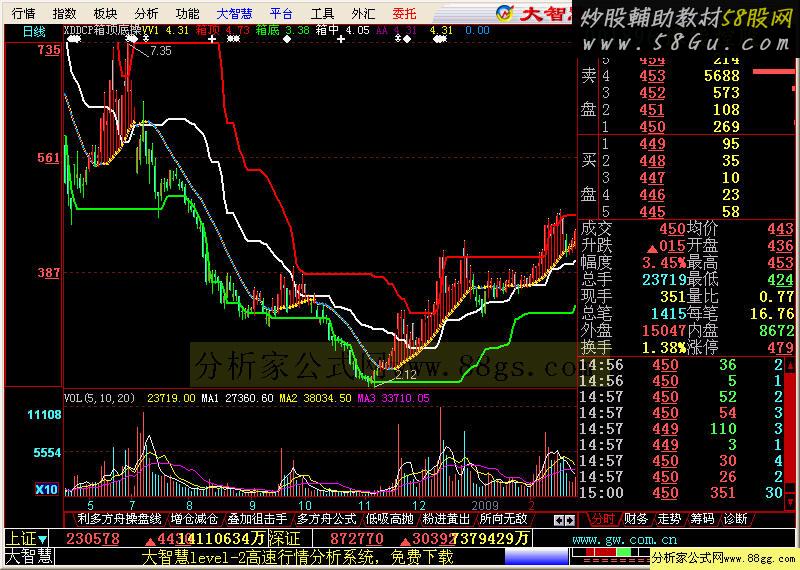800x570 pixels.
Task: Click buy level 5 price 445
Action: 653,211
